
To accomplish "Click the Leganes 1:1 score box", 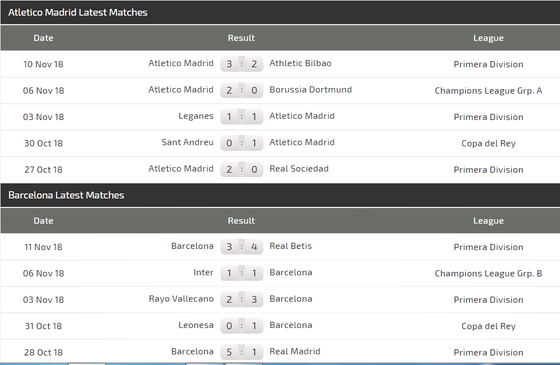I will (x=242, y=117).
